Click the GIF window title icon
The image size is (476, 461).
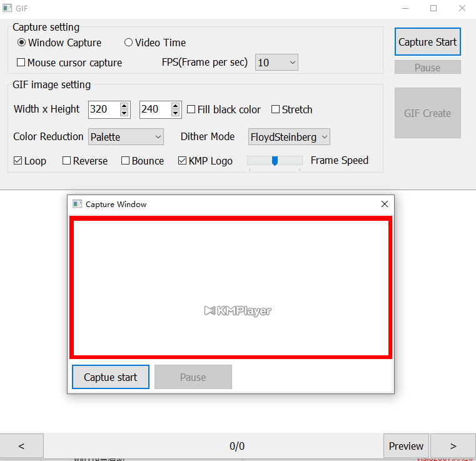(x=7, y=9)
